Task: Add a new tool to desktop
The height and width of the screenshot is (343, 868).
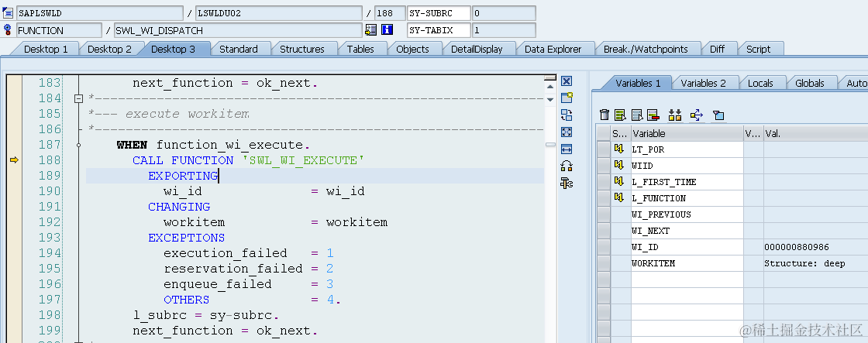Action: tap(567, 98)
